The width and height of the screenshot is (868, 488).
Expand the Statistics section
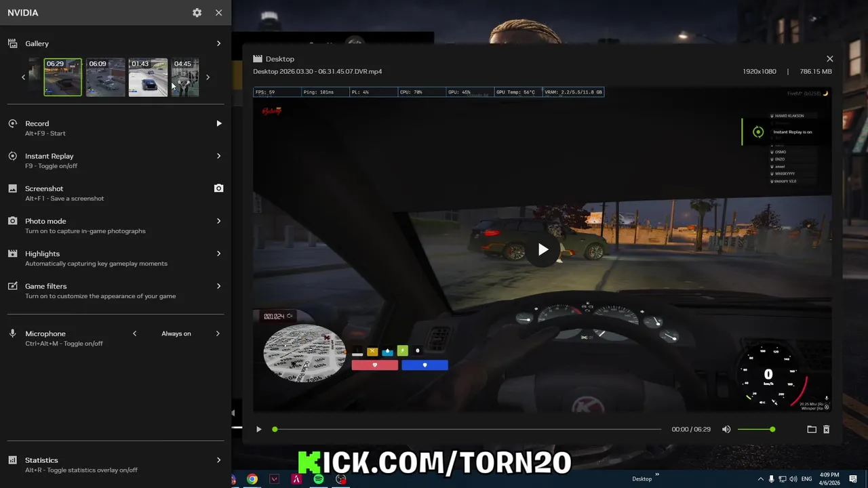tap(218, 460)
